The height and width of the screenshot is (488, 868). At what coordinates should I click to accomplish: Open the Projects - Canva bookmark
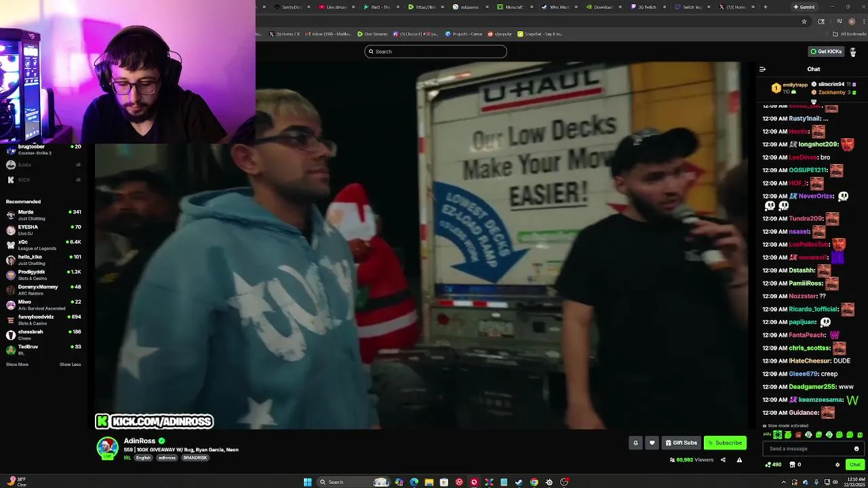pyautogui.click(x=463, y=34)
